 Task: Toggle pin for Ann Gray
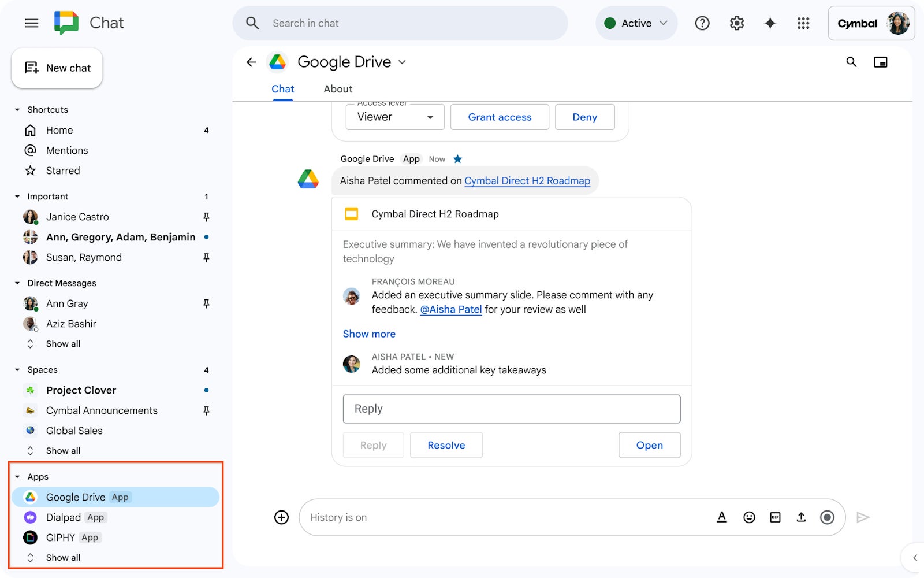coord(206,303)
